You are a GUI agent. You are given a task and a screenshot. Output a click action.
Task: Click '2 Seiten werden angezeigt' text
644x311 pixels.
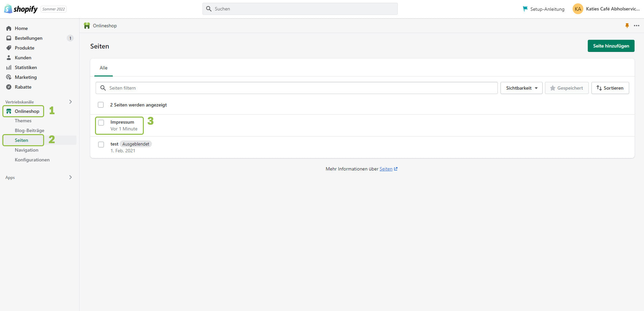coord(138,105)
